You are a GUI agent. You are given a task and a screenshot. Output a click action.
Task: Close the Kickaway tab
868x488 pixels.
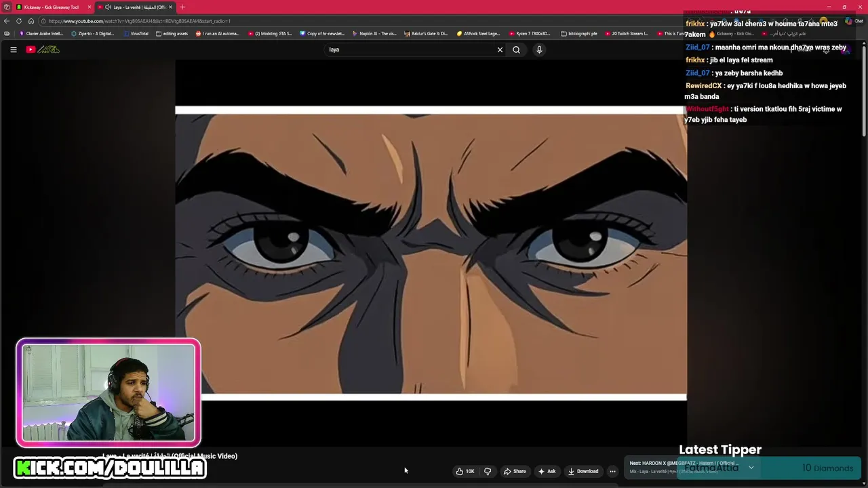(89, 7)
